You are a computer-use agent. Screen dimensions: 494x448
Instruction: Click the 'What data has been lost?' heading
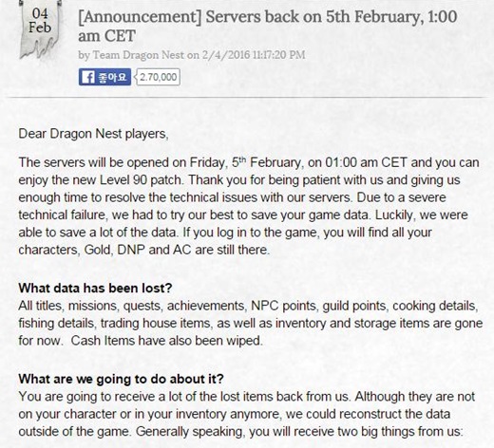point(95,289)
